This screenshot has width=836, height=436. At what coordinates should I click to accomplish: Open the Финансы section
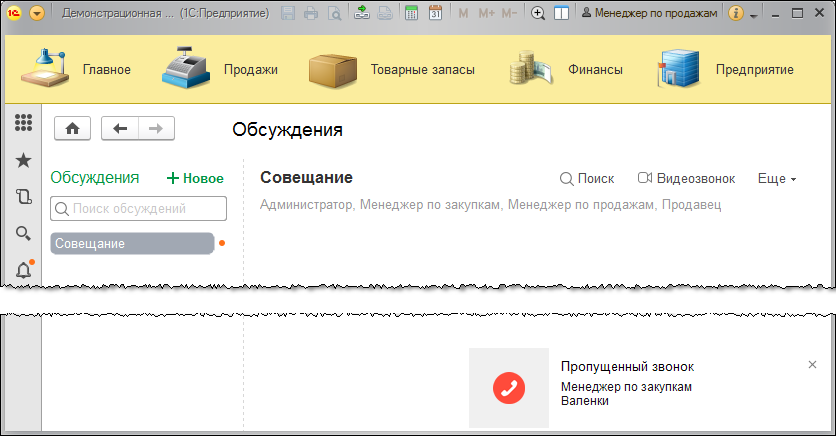[596, 70]
